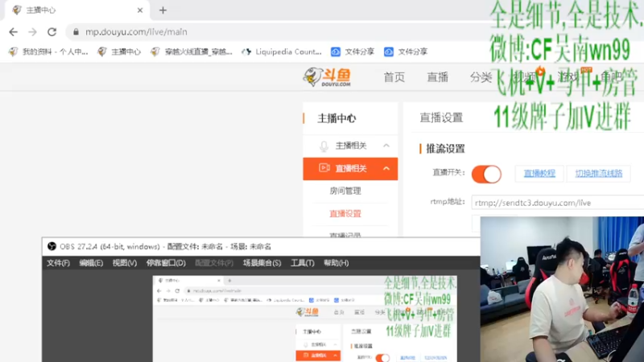Click the OBS preview canvas

[305, 319]
